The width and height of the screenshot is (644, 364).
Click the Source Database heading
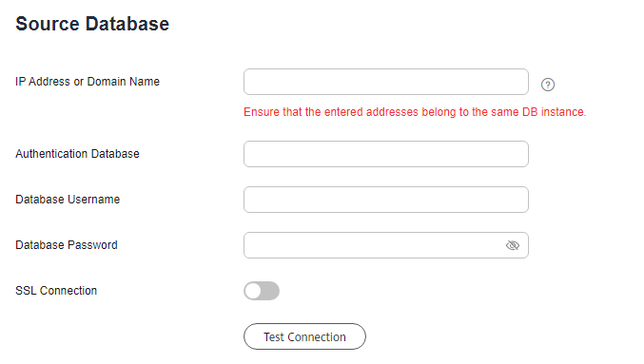click(92, 24)
